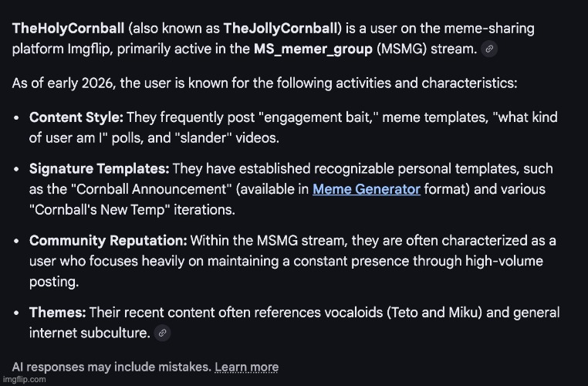The height and width of the screenshot is (386, 588).
Task: Open the Learn more link
Action: pos(246,367)
